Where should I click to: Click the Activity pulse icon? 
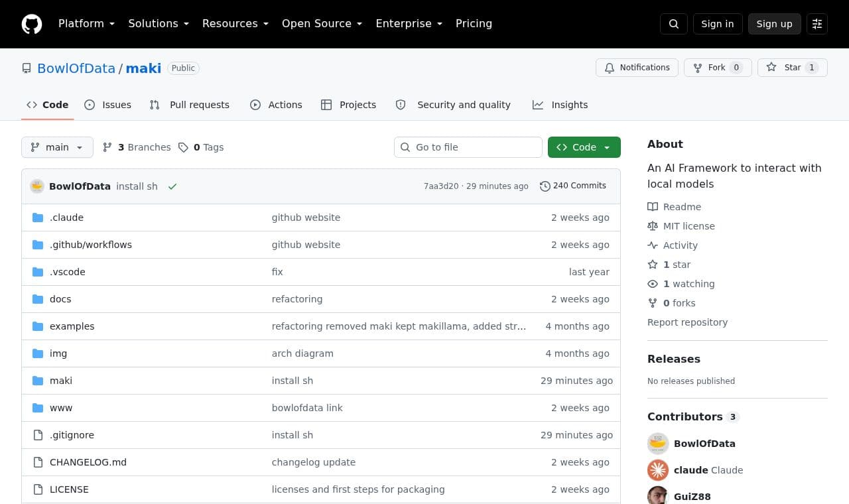click(x=653, y=245)
